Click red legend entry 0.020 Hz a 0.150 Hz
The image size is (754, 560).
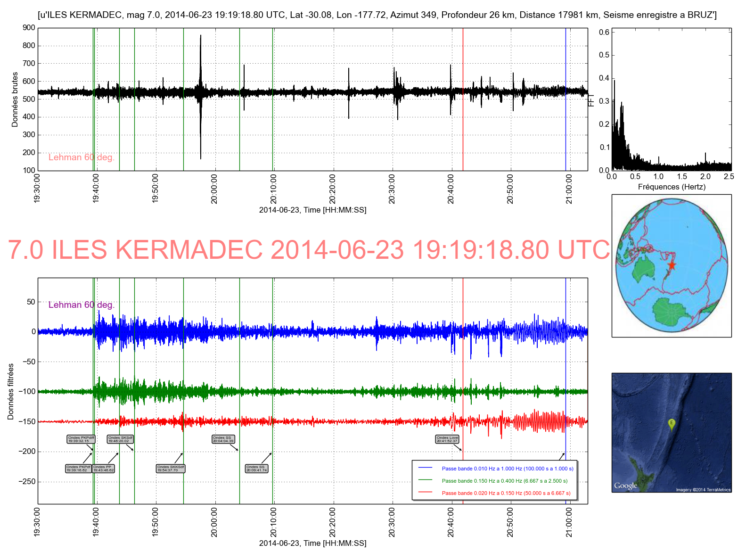(506, 493)
